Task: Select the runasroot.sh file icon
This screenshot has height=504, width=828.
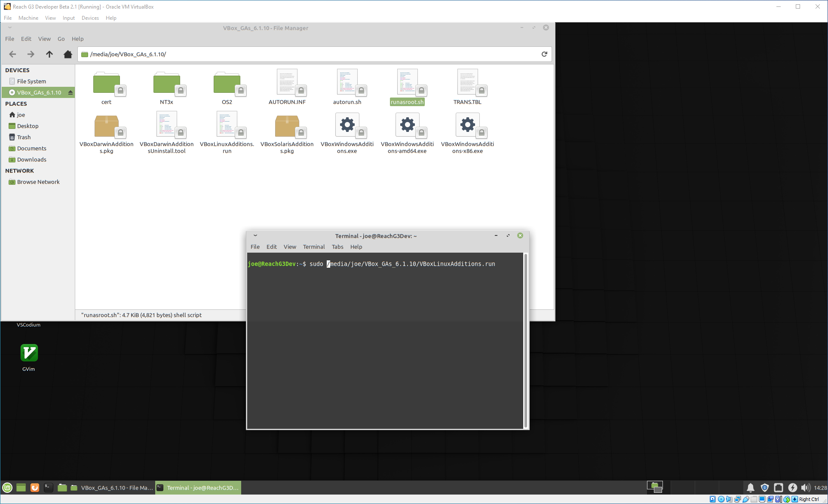Action: tap(408, 82)
